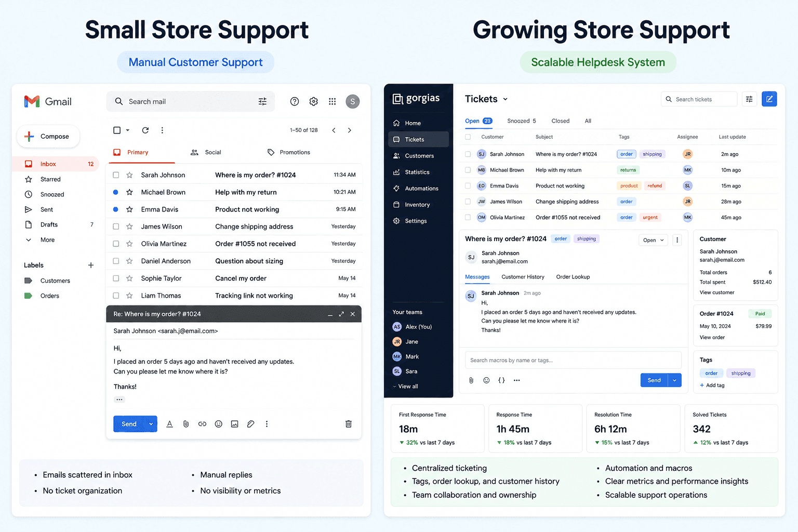The height and width of the screenshot is (532, 798).
Task: Open the Gmail toolbar more options icon
Action: [162, 130]
